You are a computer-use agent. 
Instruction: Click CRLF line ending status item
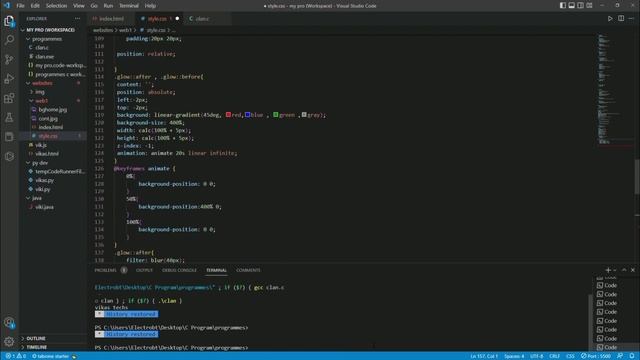pyautogui.click(x=554, y=356)
